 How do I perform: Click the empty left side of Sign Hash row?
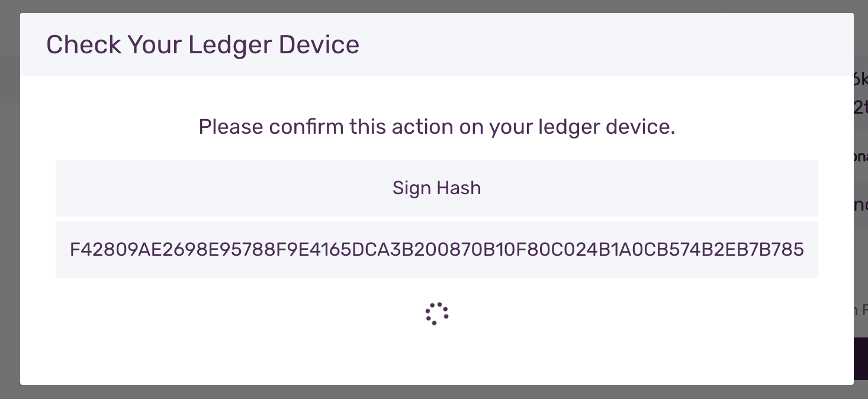[178, 188]
